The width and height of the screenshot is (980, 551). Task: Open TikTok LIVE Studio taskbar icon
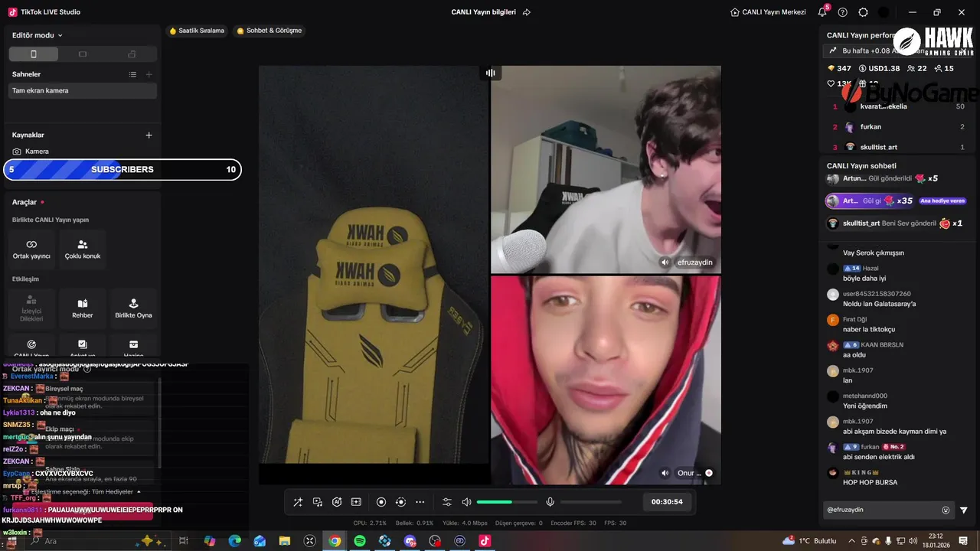click(x=485, y=540)
